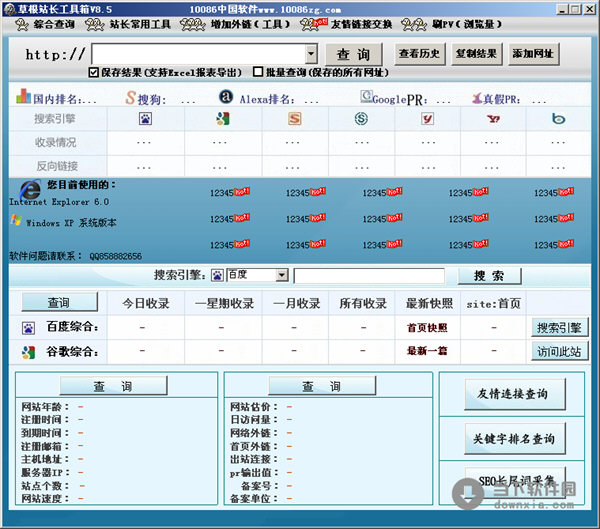Image resolution: width=600 pixels, height=529 pixels.
Task: Click the Google icon in search engine row
Action: click(x=222, y=118)
